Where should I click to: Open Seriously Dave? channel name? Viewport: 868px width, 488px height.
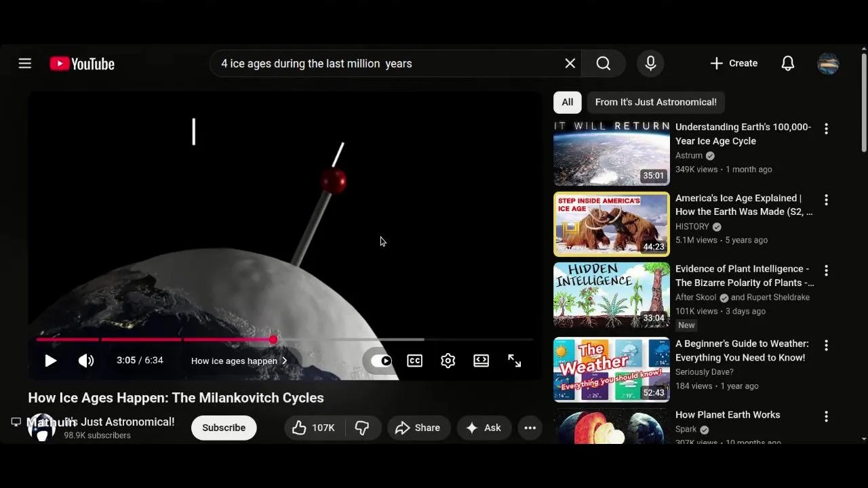click(x=705, y=371)
